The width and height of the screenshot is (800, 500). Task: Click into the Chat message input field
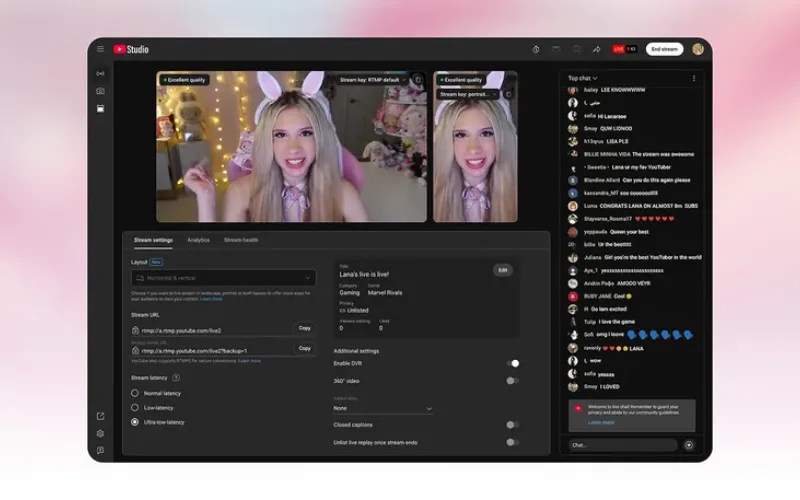(620, 444)
